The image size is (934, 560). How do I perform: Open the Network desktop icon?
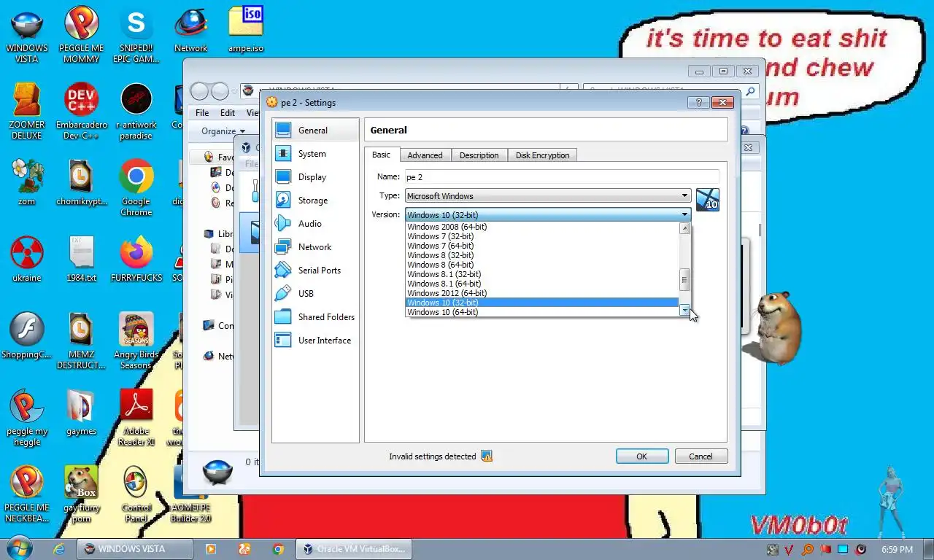tap(191, 31)
